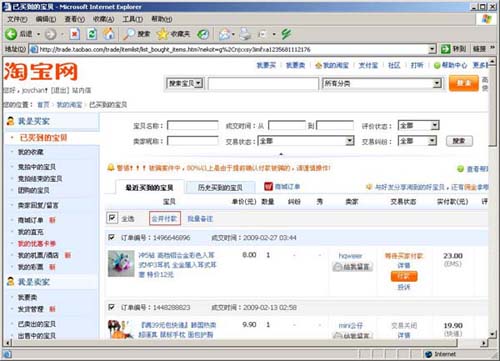Open the address bar URL dropdown
Viewport: 500px width, 361px height.
tap(432, 49)
